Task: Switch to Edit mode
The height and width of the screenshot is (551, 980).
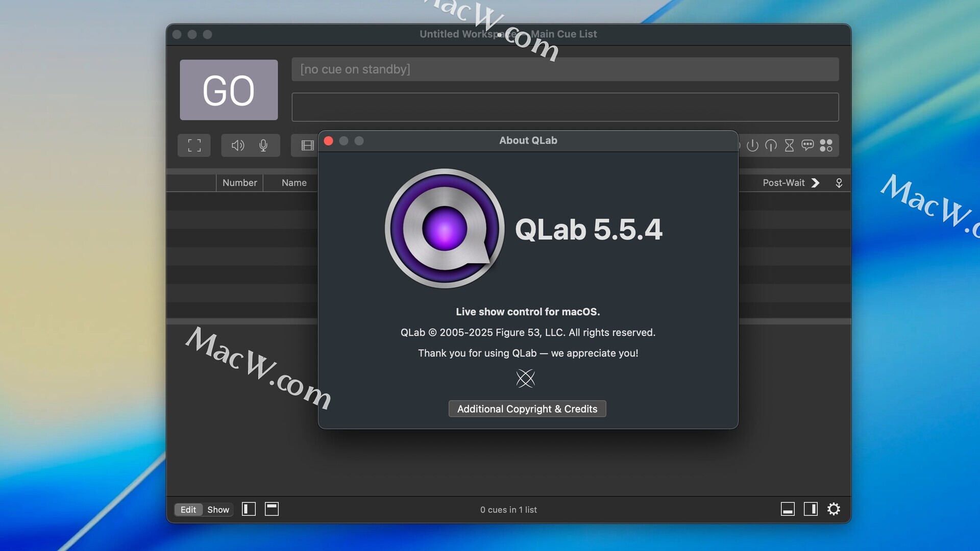Action: pyautogui.click(x=188, y=510)
